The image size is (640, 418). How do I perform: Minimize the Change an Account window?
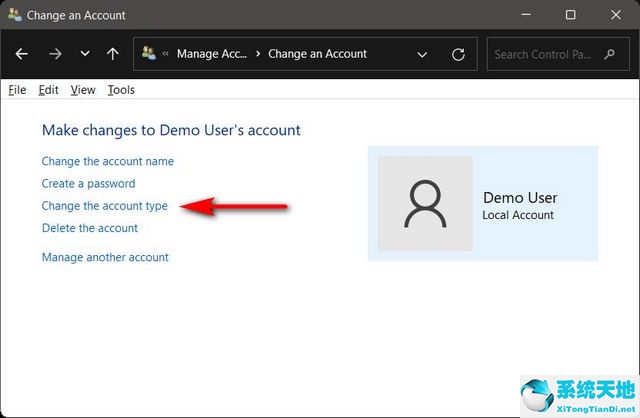[x=526, y=15]
